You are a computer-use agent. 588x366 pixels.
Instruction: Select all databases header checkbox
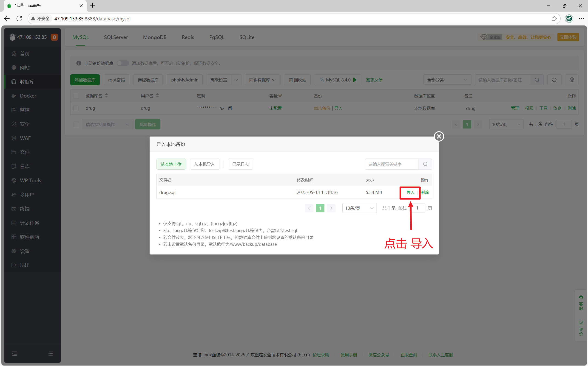point(76,96)
